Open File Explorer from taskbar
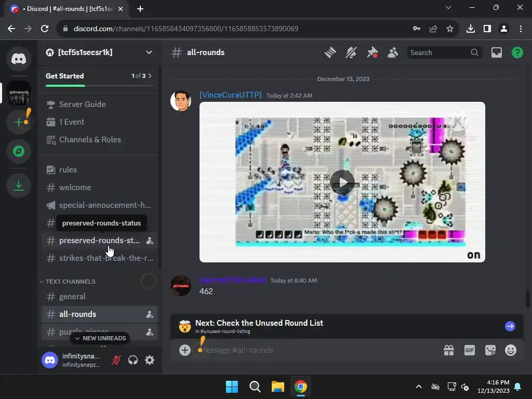This screenshot has height=399, width=532. click(277, 387)
